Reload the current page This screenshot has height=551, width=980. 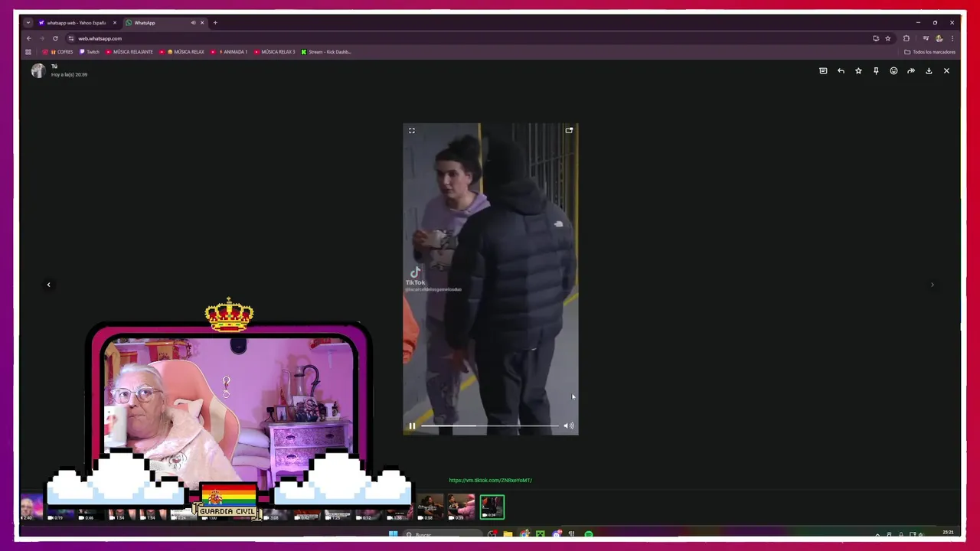click(55, 38)
